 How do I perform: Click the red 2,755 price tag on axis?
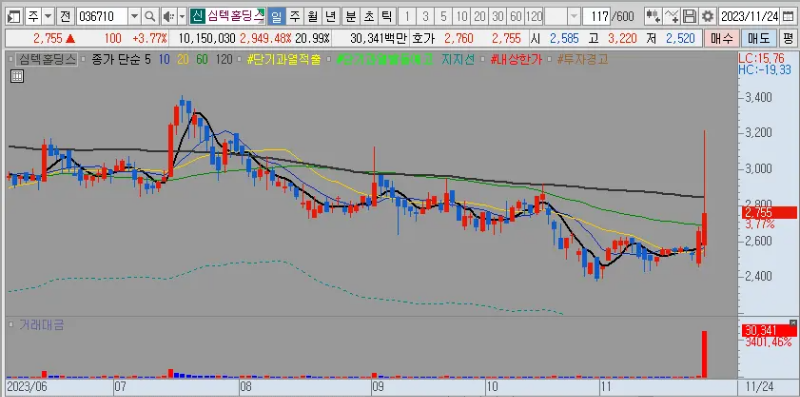pos(768,212)
